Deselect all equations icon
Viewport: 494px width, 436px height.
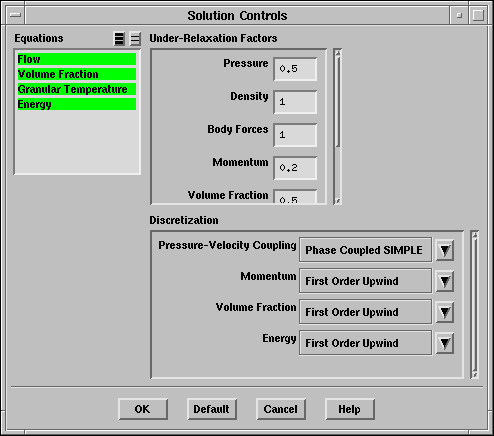[x=135, y=39]
